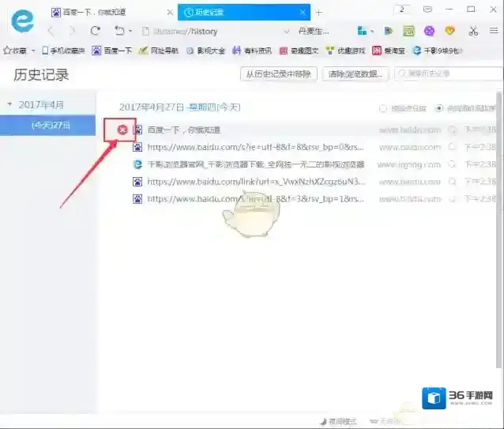Click the domain text on the 千影浏览器官网 row
Screen dimensions: 504x429
[x=409, y=164]
